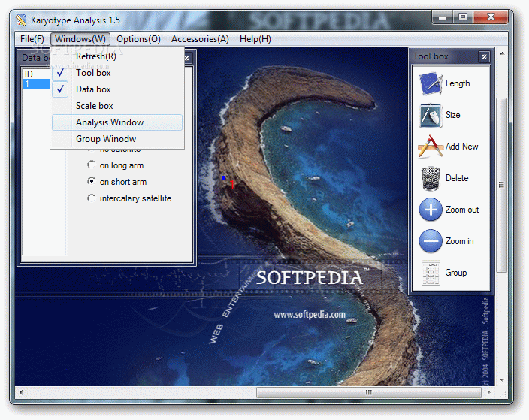Click the Group grid icon
This screenshot has width=529, height=420.
pyautogui.click(x=431, y=273)
